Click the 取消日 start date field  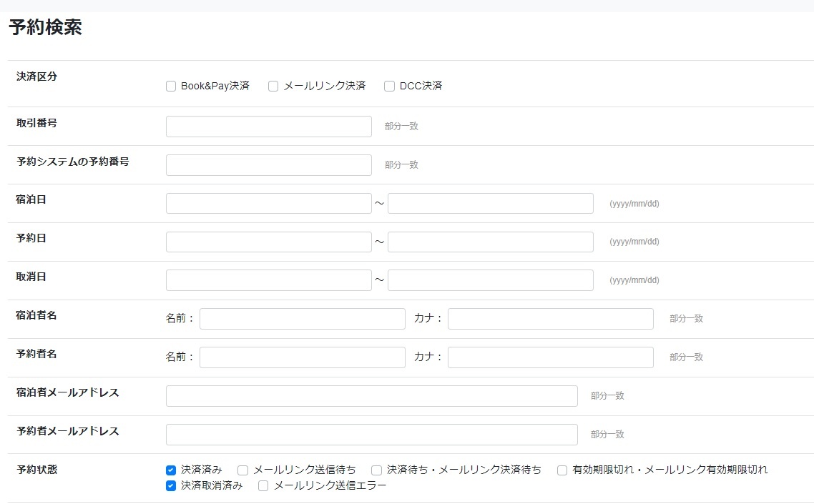pyautogui.click(x=269, y=280)
